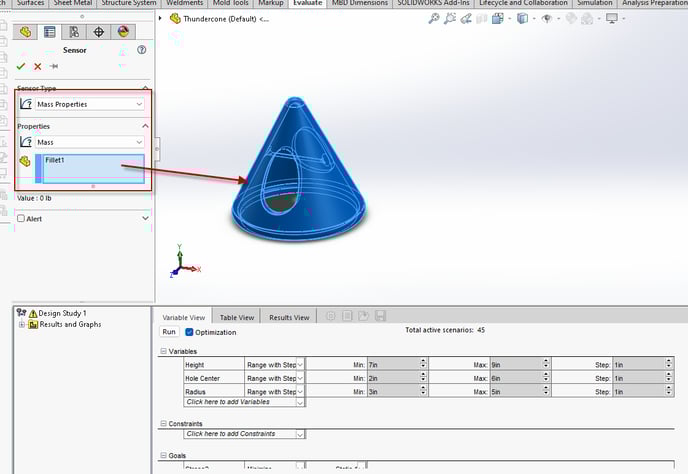Pin the Sensor property manager
This screenshot has width=688, height=474.
tap(54, 66)
